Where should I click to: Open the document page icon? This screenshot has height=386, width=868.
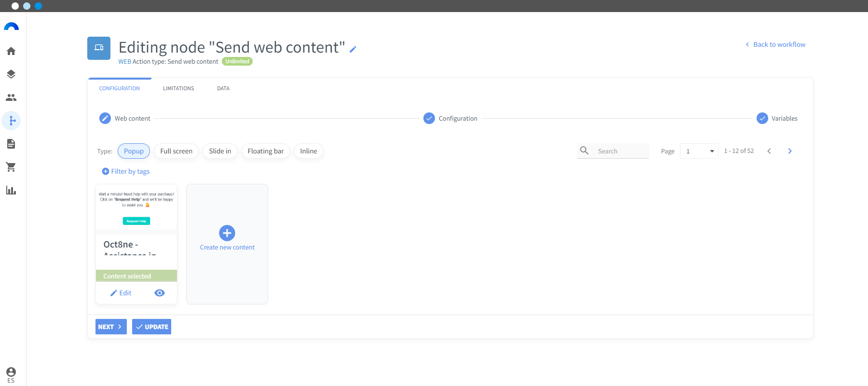[11, 144]
